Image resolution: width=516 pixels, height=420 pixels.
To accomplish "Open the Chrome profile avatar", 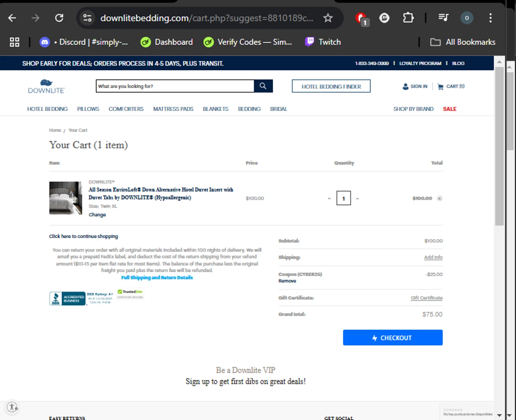I will [467, 18].
